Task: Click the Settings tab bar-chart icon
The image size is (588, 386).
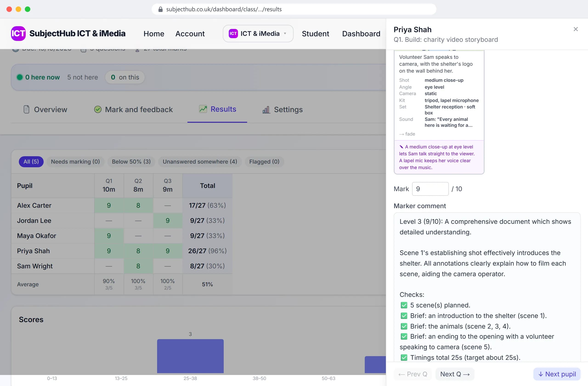Action: 266,109
